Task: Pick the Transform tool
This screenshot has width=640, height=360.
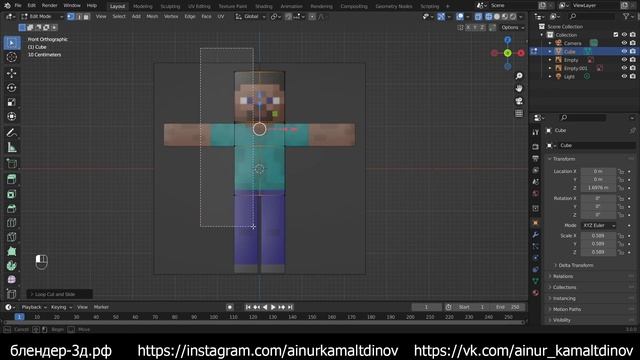Action: click(12, 117)
